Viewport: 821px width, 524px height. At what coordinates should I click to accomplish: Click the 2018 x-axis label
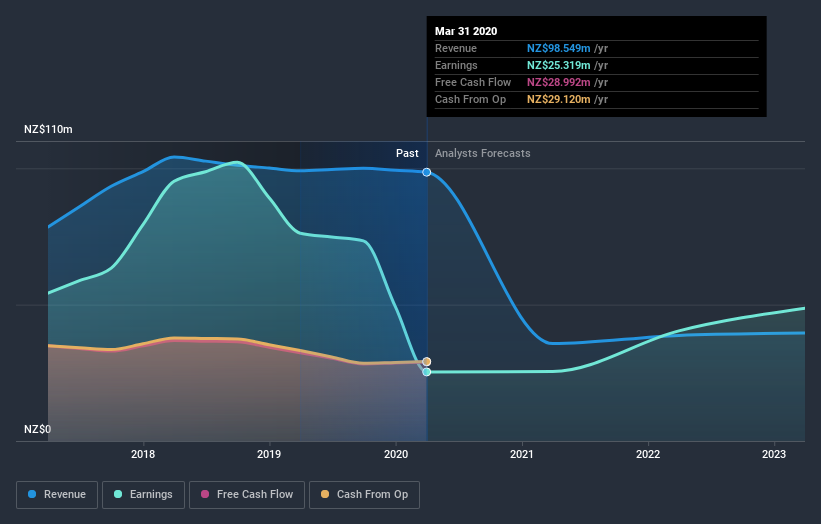[143, 454]
